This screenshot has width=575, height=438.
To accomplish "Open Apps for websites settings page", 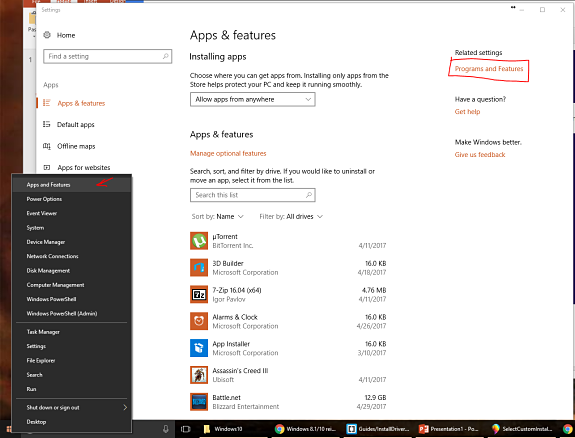I will pos(84,168).
